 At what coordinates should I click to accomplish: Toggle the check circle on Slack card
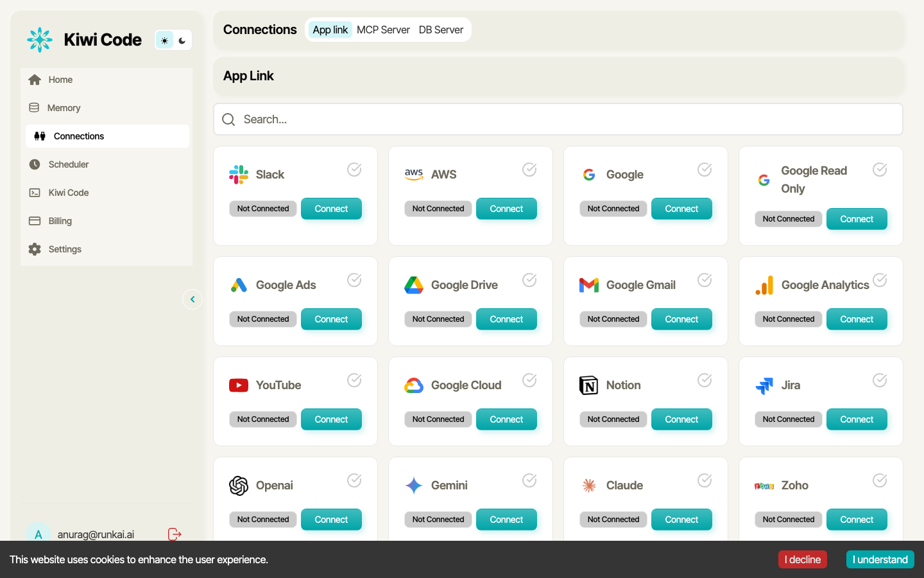[x=354, y=170]
